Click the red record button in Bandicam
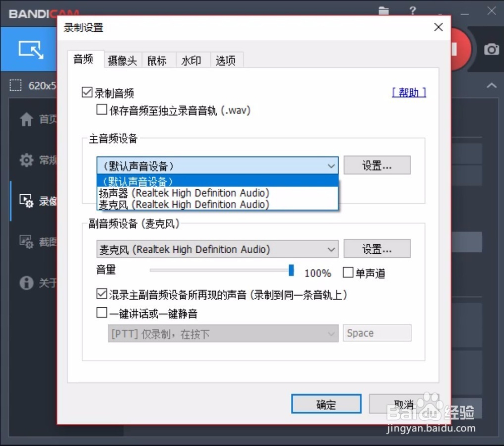The image size is (504, 446). pyautogui.click(x=461, y=49)
